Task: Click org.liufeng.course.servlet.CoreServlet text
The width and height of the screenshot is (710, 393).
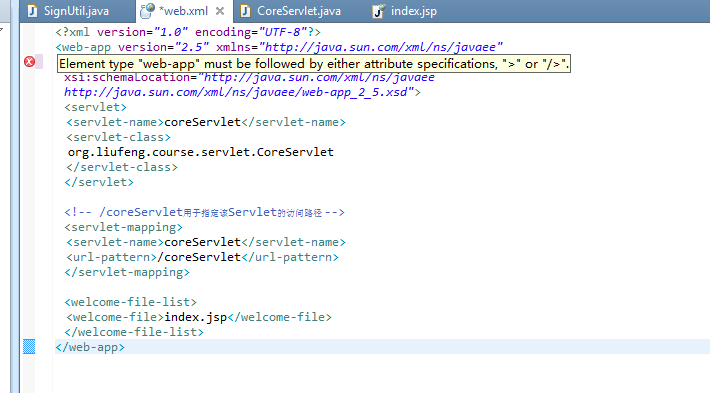Action: (x=201, y=152)
